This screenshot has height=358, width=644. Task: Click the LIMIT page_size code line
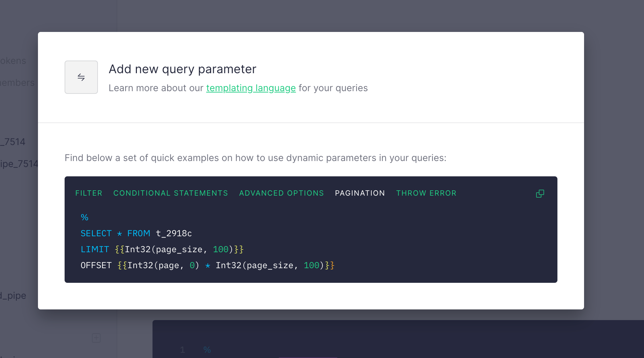[x=162, y=250]
